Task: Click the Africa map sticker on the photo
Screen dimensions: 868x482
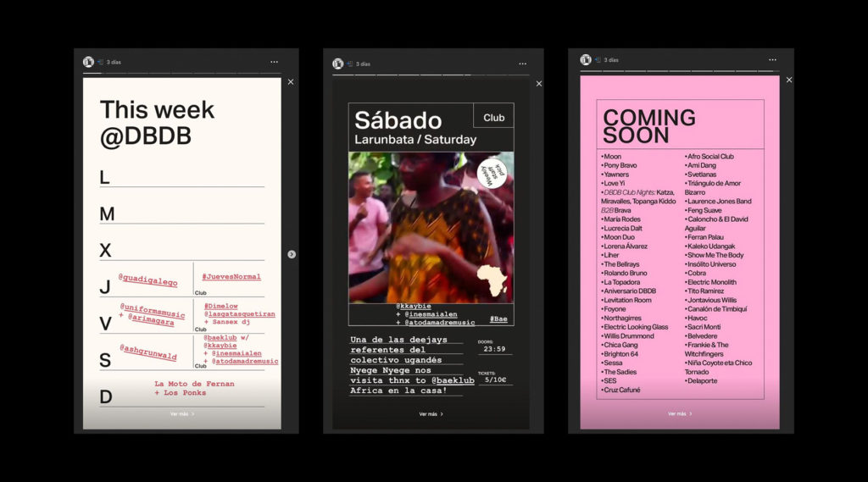Action: [492, 280]
